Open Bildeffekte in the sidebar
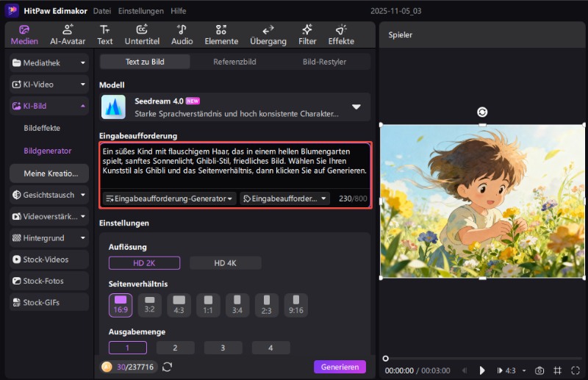Image resolution: width=588 pixels, height=380 pixels. 42,128
